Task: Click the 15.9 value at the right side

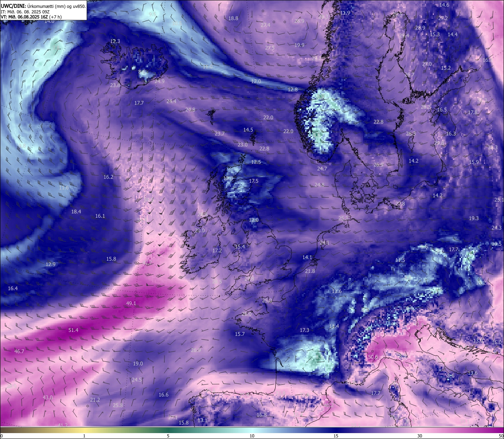Action: tap(474, 162)
